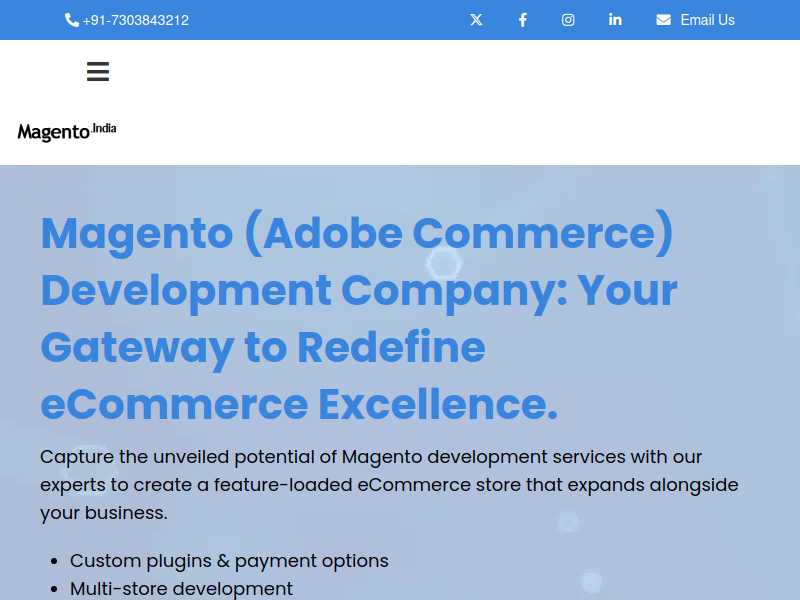The width and height of the screenshot is (800, 600).
Task: Visit the Facebook page icon
Action: (x=522, y=20)
